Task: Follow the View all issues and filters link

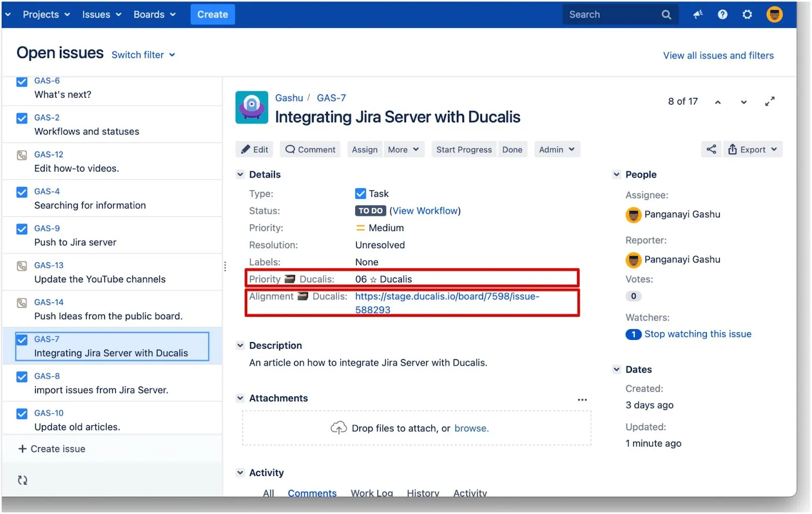Action: tap(718, 55)
